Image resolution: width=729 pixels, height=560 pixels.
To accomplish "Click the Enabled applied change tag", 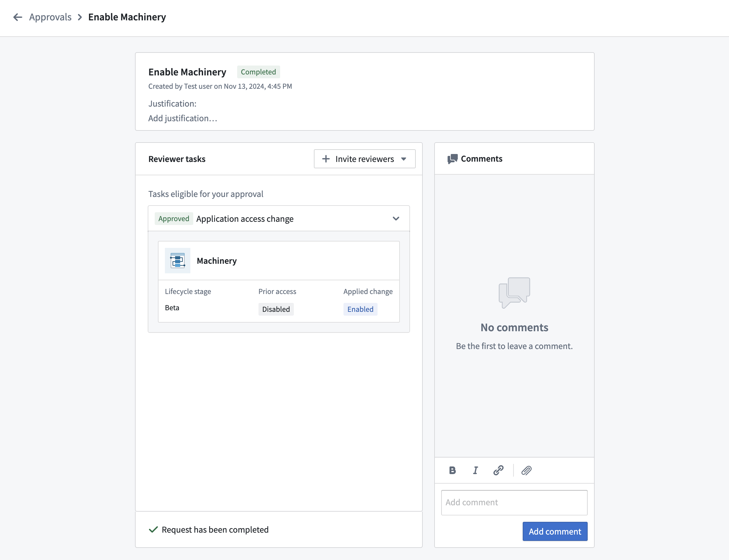I will pyautogui.click(x=360, y=309).
